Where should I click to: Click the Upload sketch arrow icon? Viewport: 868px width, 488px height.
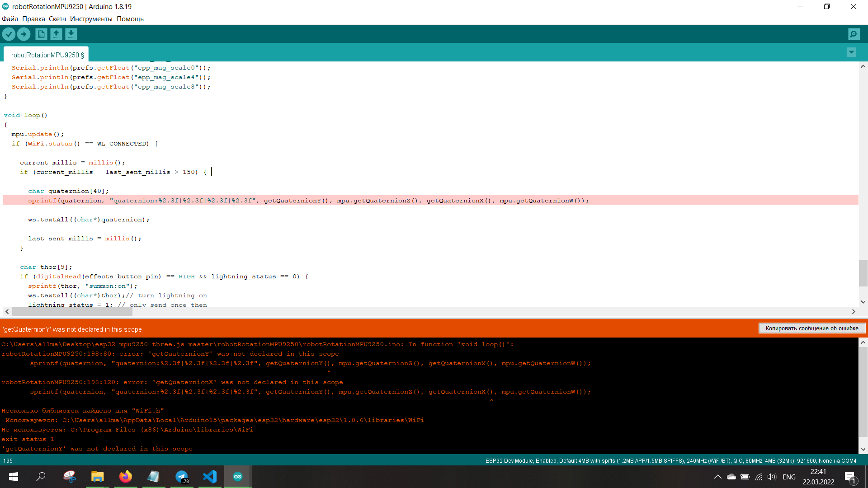coord(24,34)
